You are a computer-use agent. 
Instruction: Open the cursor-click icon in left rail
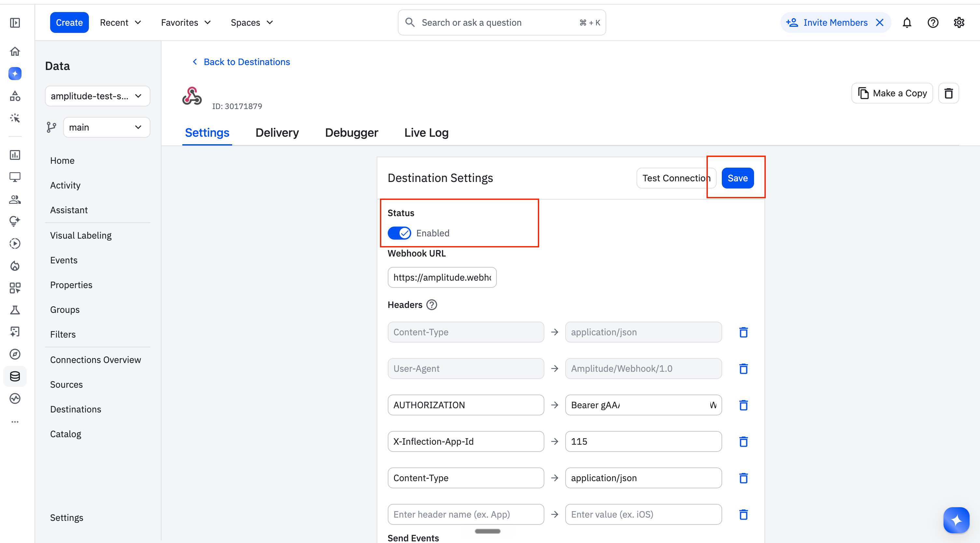15,118
